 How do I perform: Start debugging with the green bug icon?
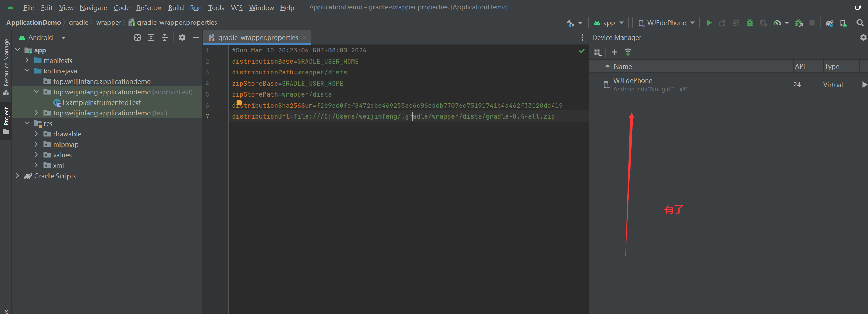[x=749, y=23]
